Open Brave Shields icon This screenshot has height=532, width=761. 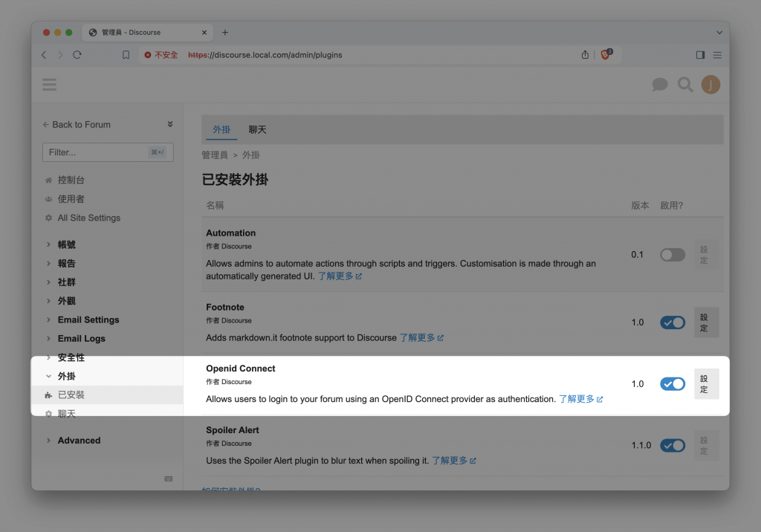click(606, 54)
